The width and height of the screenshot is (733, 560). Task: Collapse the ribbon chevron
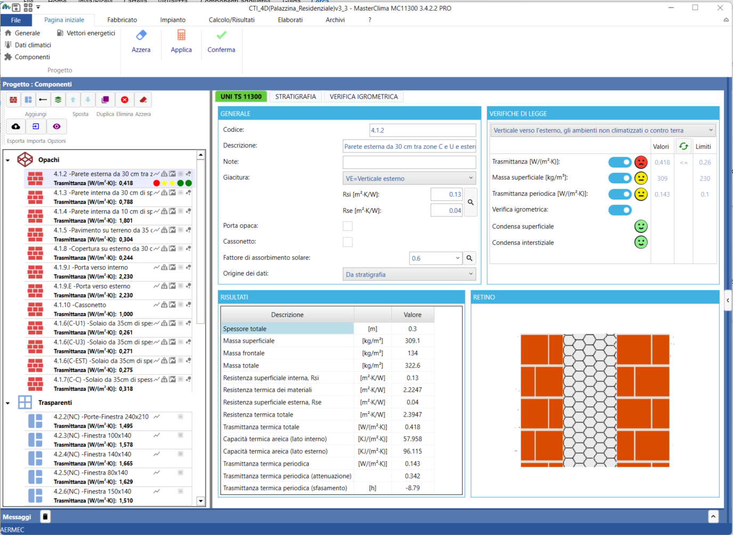(726, 20)
